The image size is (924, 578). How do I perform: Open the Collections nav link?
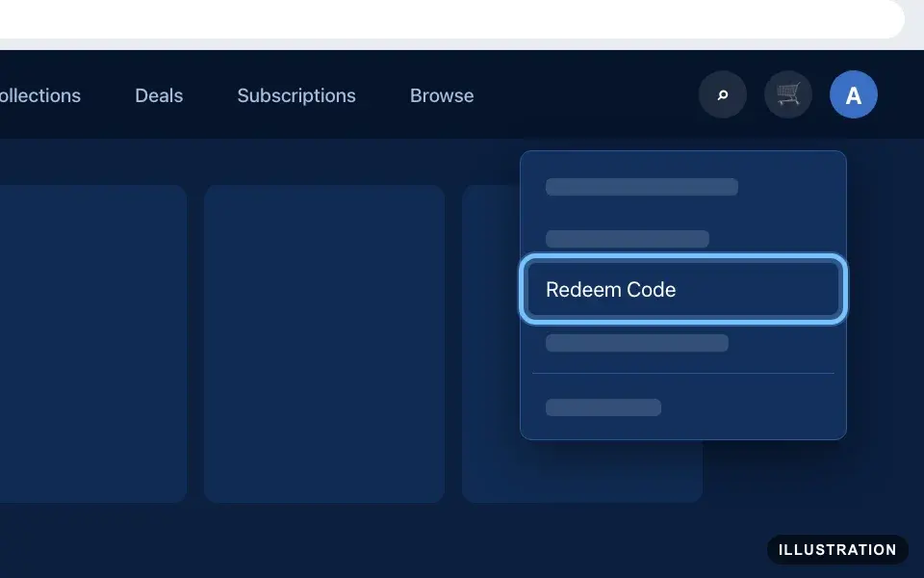[39, 95]
